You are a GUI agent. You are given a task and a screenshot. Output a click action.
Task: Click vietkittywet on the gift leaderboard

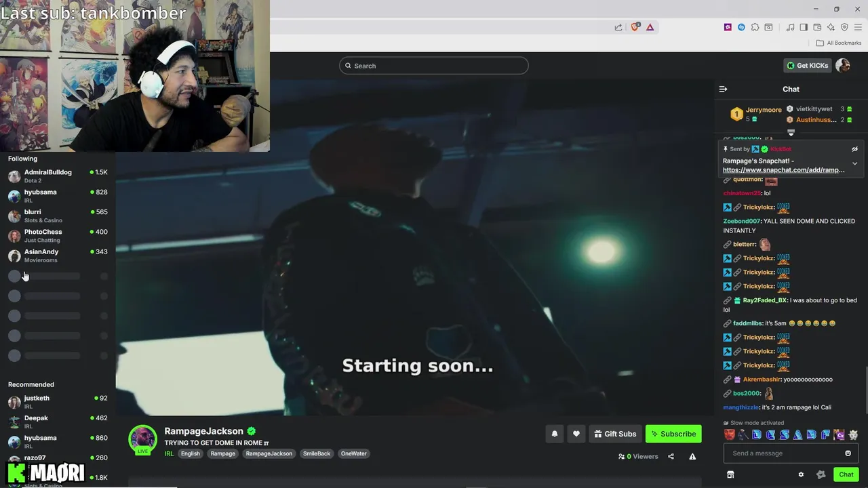coord(814,109)
